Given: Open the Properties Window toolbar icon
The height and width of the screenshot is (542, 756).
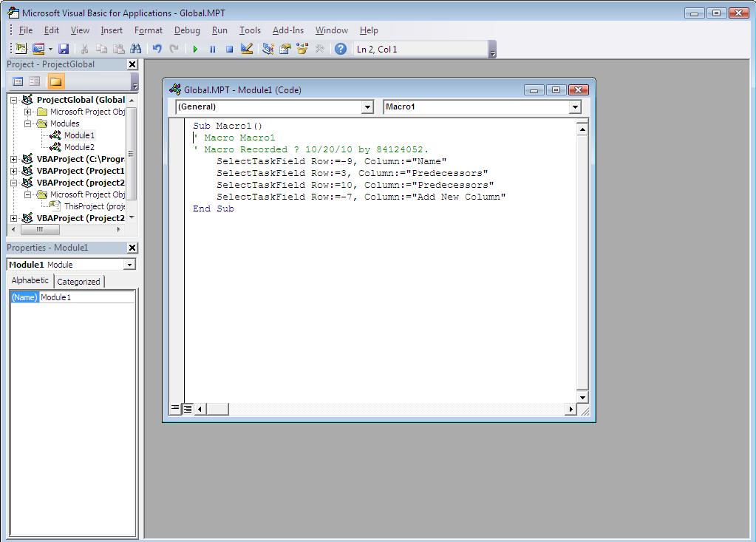Looking at the screenshot, I should 285,49.
